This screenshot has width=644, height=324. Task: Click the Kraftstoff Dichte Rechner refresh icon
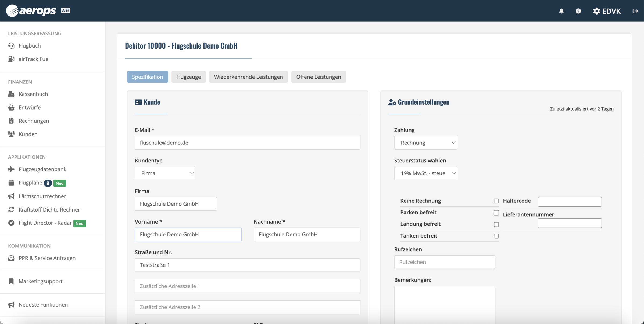tap(11, 210)
